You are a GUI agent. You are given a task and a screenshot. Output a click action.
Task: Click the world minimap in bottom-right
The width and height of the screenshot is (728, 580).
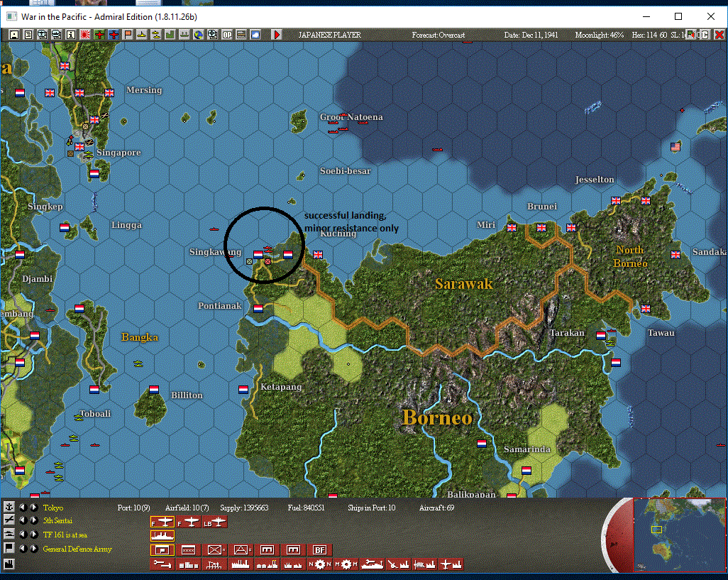pyautogui.click(x=679, y=535)
